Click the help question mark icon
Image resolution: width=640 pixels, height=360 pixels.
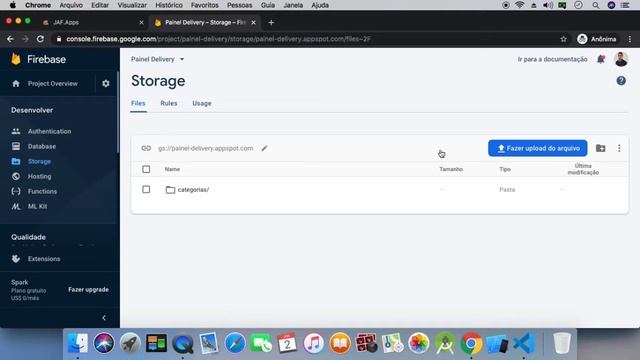point(621,81)
